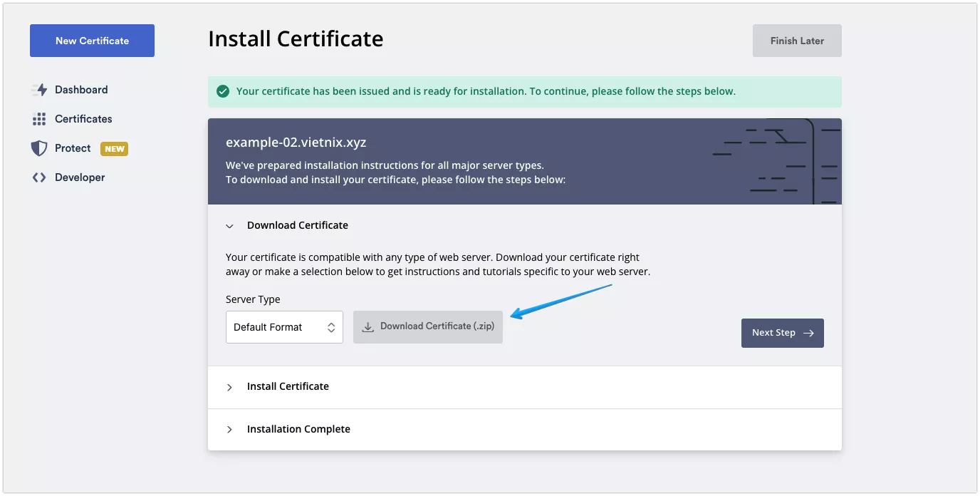The height and width of the screenshot is (496, 980).
Task: Click the green checkmark in the success banner
Action: click(223, 91)
